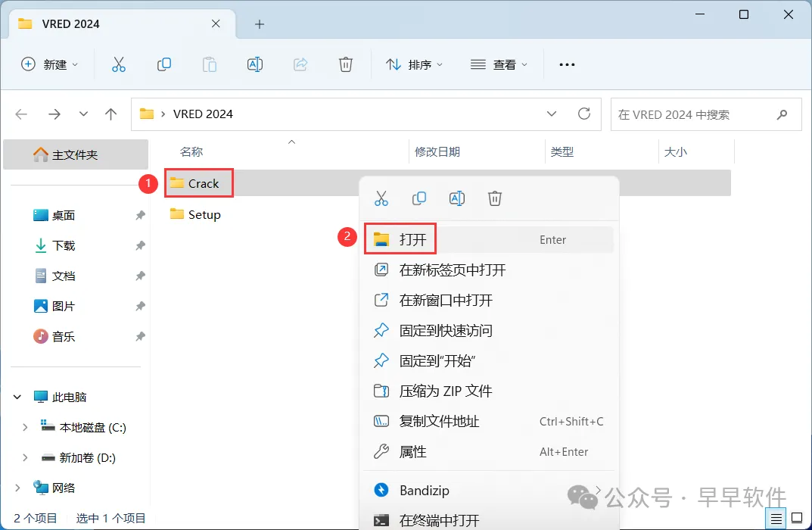Click the Delete trash icon in the toolbar
Screen dimensions: 812x530
(x=345, y=64)
